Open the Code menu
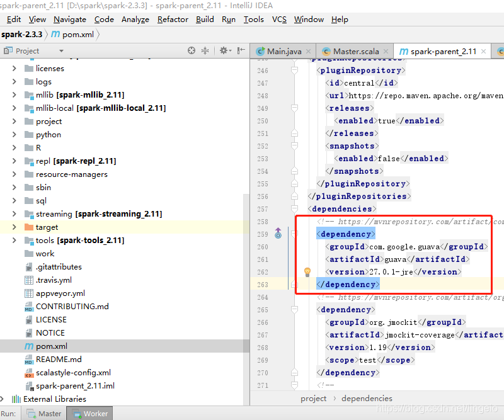The height and width of the screenshot is (420, 504). 104,20
